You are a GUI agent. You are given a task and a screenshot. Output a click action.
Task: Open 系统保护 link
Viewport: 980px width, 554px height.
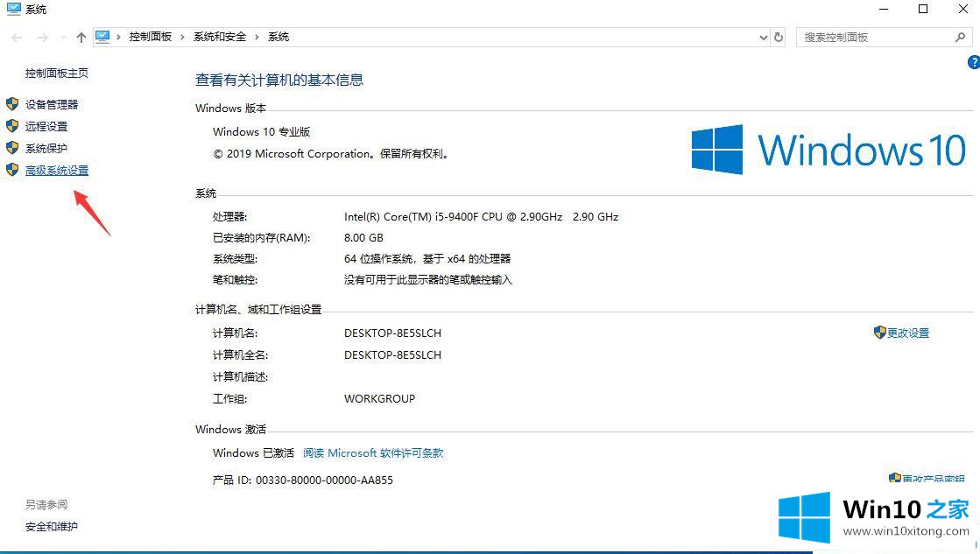[46, 148]
